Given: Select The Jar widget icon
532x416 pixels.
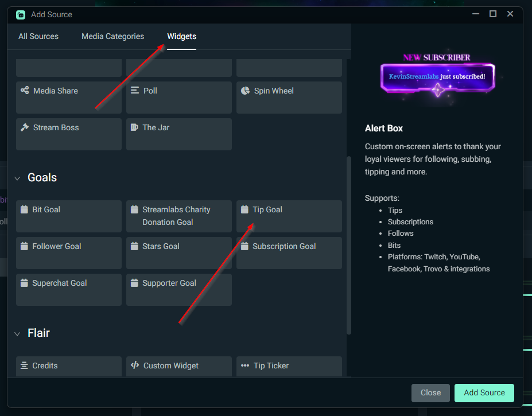Looking at the screenshot, I should pyautogui.click(x=133, y=127).
